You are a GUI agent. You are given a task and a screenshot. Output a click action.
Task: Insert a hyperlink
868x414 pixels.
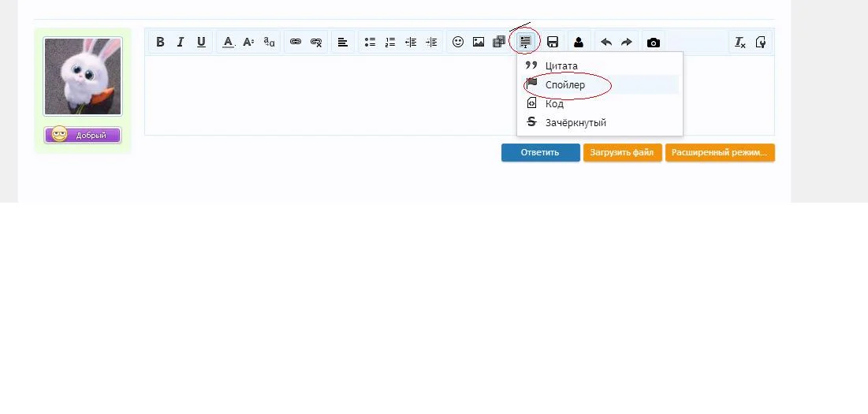296,42
